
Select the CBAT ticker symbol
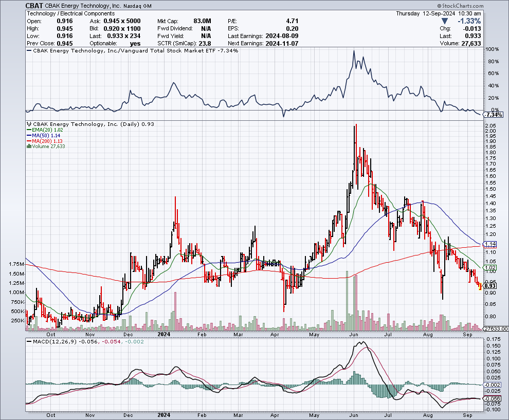tap(34, 6)
